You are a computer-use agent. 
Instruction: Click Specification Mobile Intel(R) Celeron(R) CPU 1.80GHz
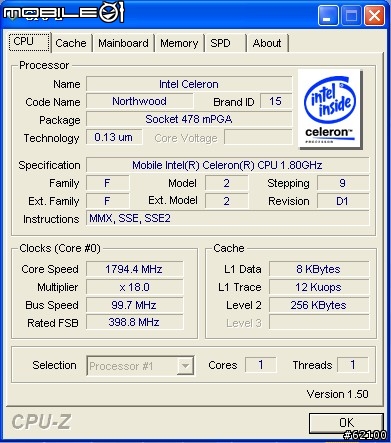[x=227, y=165]
